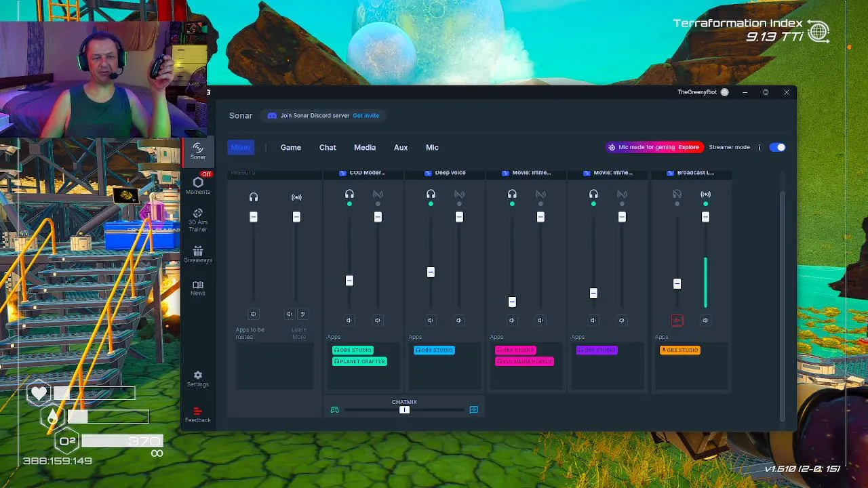Toggle headphone routing on Deep voice channel
868x488 pixels.
(431, 195)
